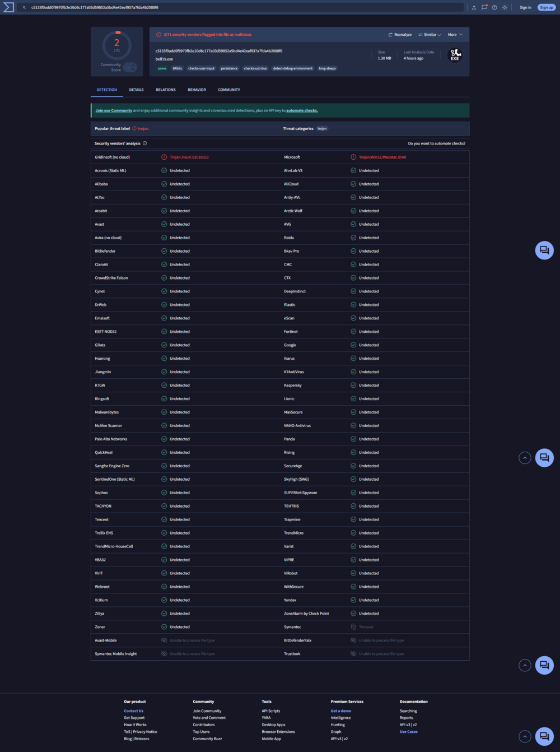Image resolution: width=560 pixels, height=752 pixels.
Task: Click the upload file icon
Action: pyautogui.click(x=474, y=7)
